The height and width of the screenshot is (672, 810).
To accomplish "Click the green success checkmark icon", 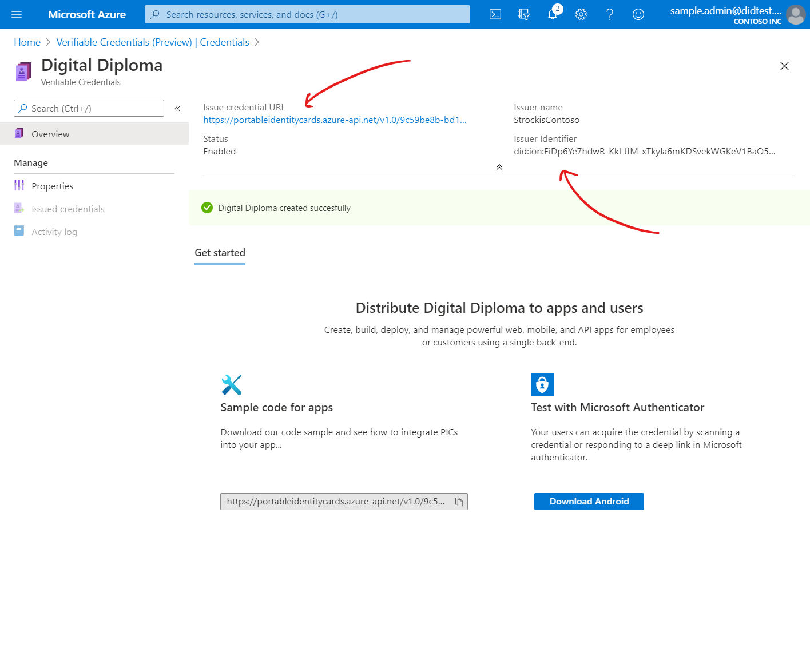I will [207, 208].
